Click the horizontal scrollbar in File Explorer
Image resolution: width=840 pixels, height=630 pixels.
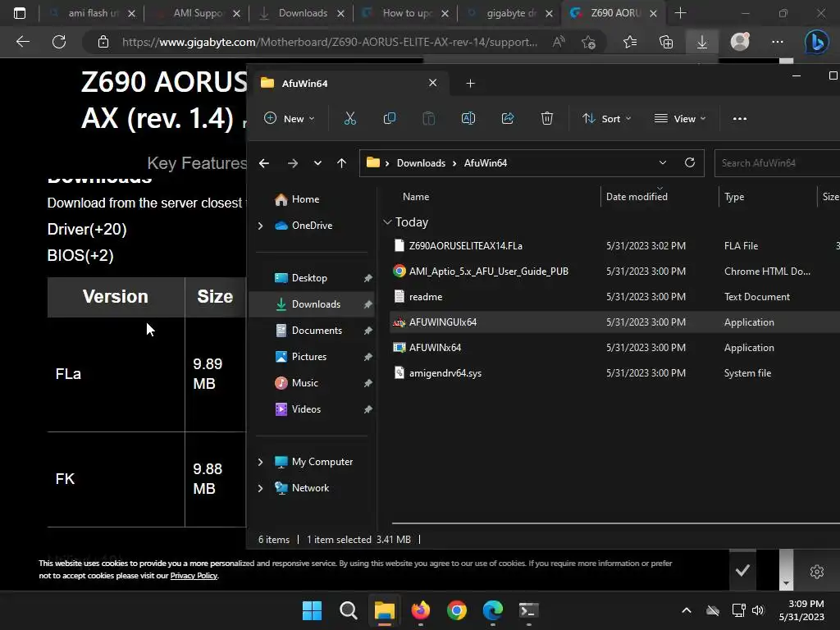click(615, 523)
